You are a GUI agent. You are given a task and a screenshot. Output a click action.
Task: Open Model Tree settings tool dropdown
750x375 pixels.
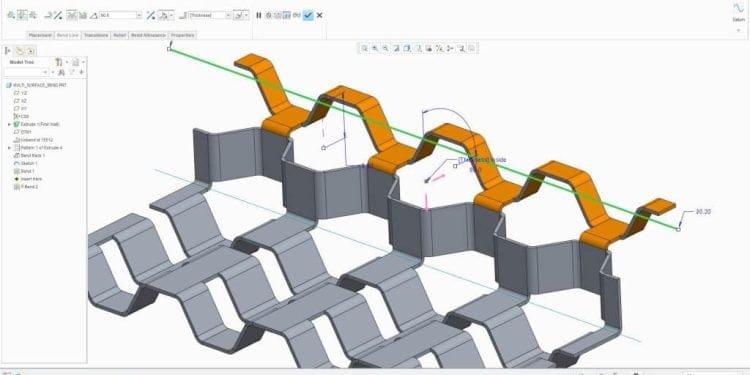(61, 62)
